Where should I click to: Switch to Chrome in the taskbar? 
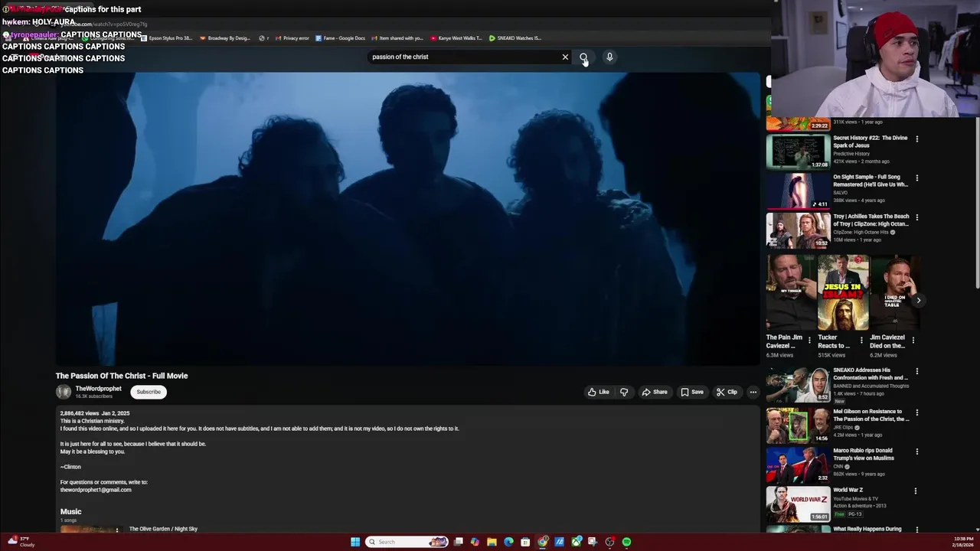[543, 542]
